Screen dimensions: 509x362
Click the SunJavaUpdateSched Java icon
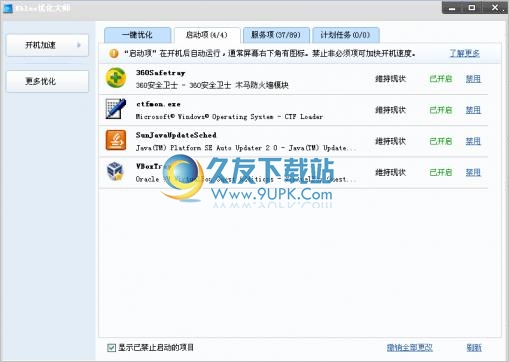(116, 140)
